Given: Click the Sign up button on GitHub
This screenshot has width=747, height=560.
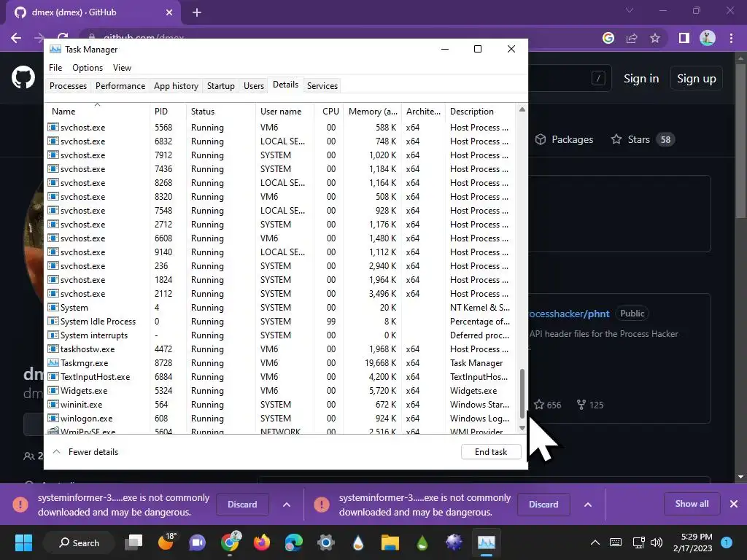Looking at the screenshot, I should 696,79.
